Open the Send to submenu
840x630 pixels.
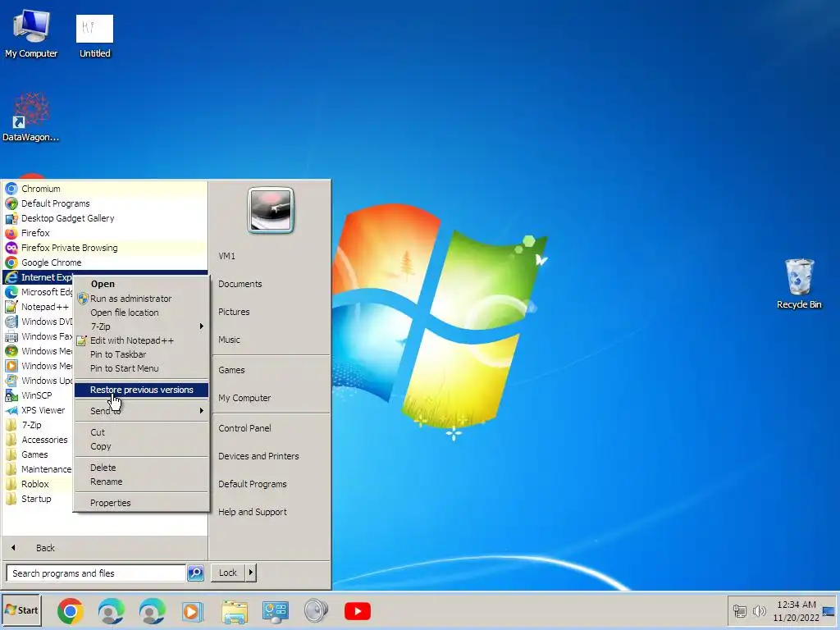[141, 411]
